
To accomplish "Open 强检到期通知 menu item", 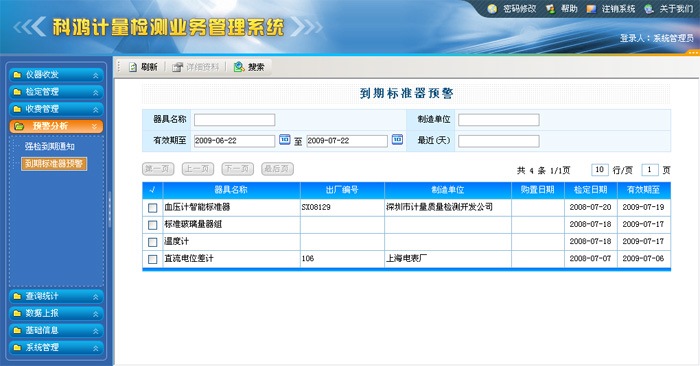I will [x=50, y=146].
